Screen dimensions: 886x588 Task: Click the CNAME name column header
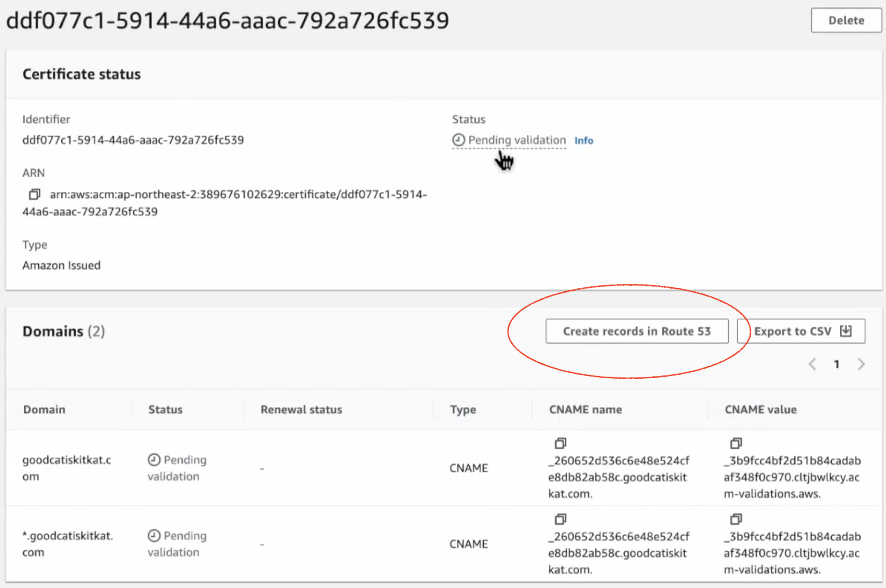tap(585, 410)
